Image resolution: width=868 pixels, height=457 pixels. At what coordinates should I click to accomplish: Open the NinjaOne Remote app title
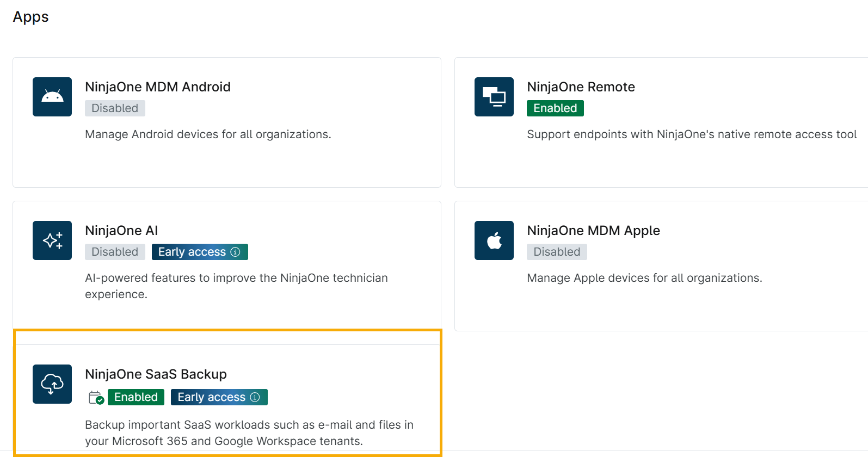pyautogui.click(x=581, y=87)
